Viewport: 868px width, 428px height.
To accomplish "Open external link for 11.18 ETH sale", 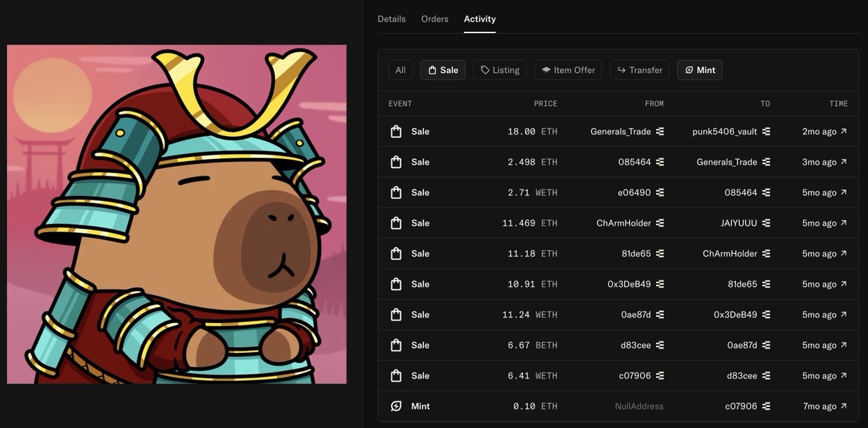I will pos(843,254).
